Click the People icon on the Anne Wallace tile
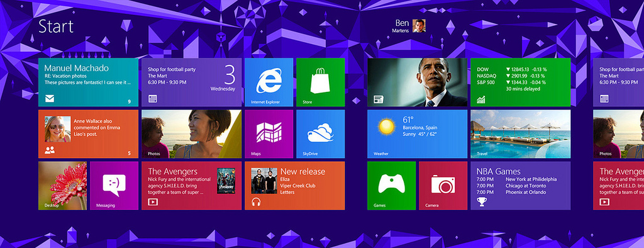 [x=50, y=150]
